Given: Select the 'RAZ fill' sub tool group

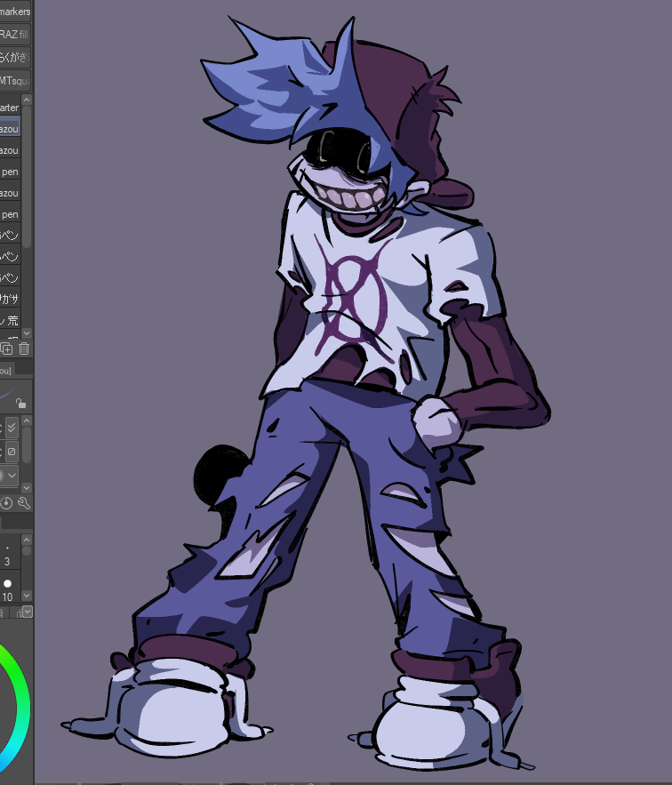Looking at the screenshot, I should point(15,35).
